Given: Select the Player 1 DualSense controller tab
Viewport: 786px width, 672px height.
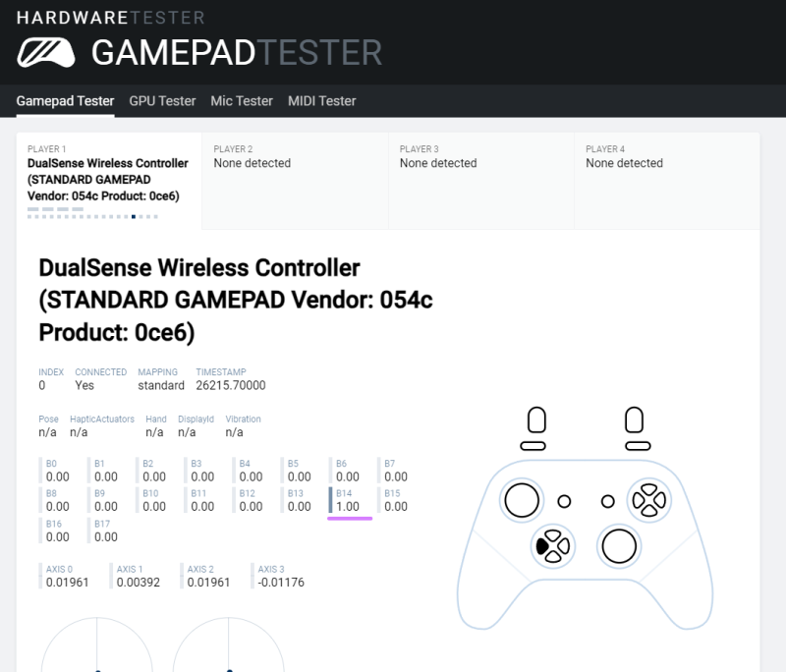Looking at the screenshot, I should coord(109,181).
